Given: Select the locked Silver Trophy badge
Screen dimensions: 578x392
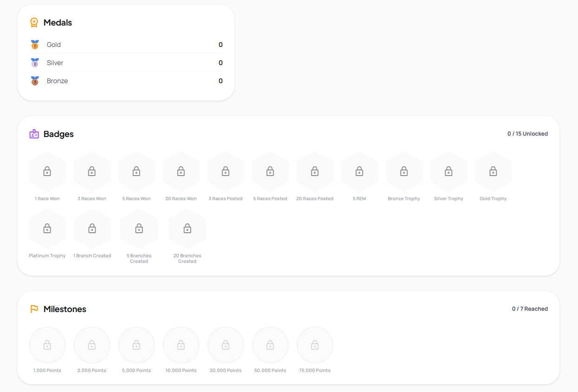Looking at the screenshot, I should (449, 172).
